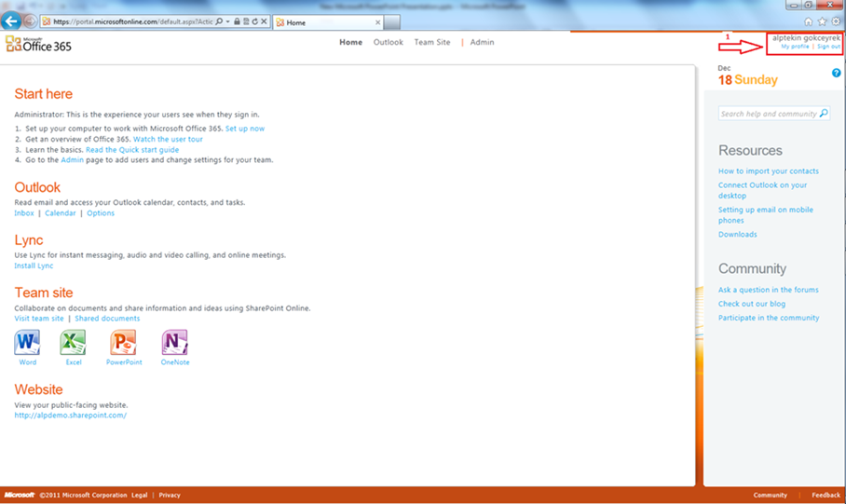Screen dimensions: 846x504
Task: Go back with the browser back arrow
Action: coord(11,21)
